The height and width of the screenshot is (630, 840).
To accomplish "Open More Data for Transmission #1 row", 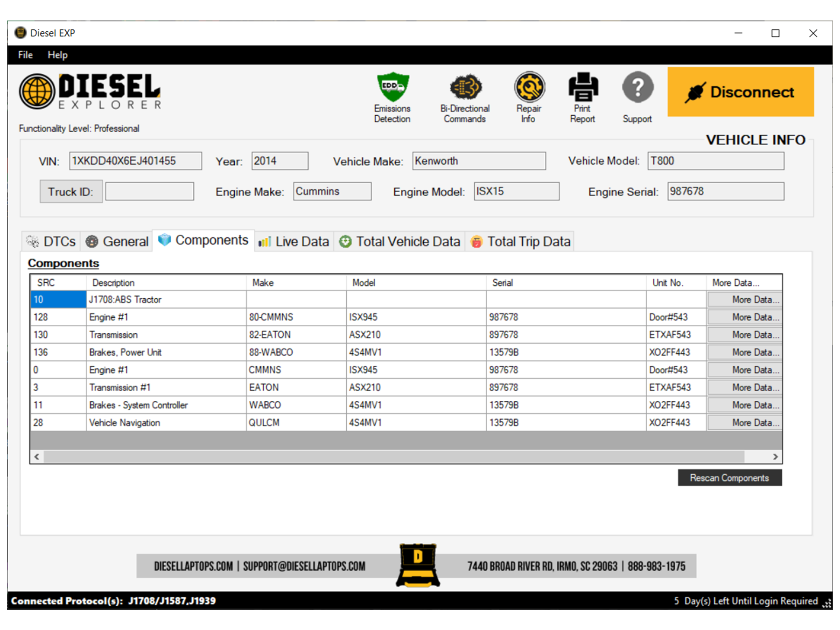I will (745, 387).
